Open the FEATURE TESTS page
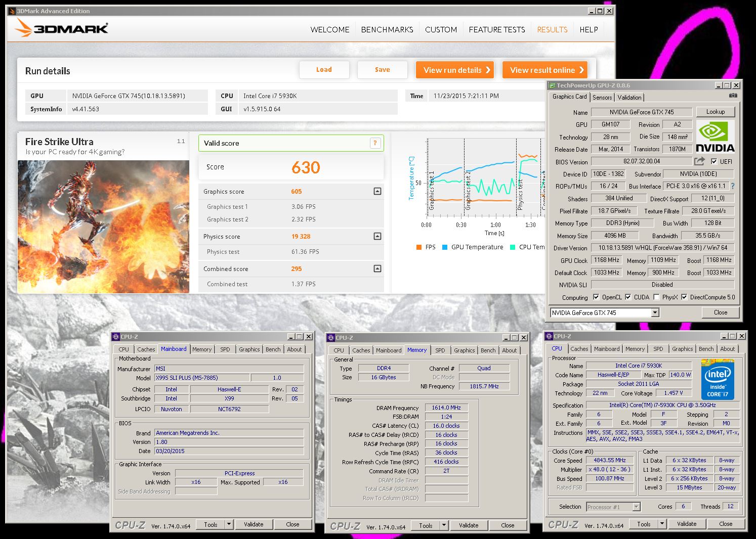The height and width of the screenshot is (539, 756). pyautogui.click(x=497, y=30)
